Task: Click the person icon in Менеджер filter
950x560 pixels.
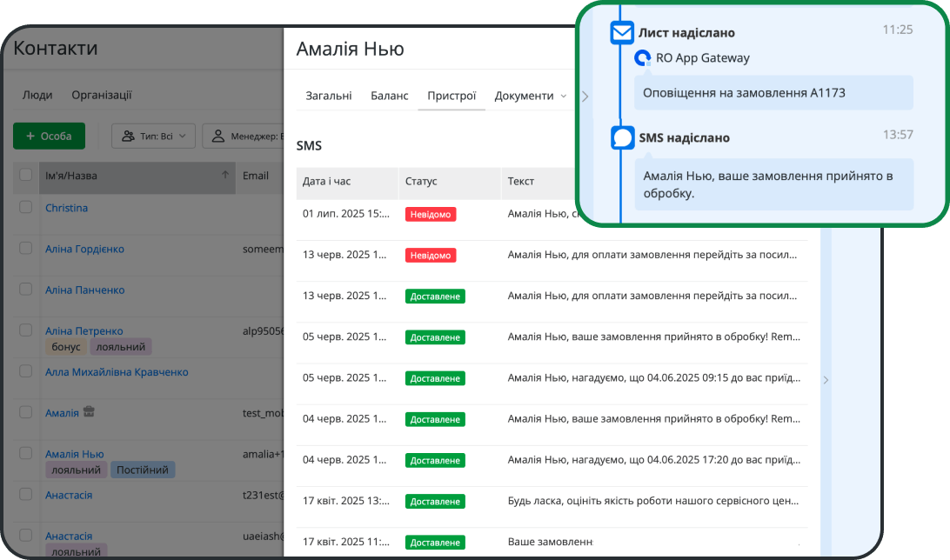Action: [x=218, y=137]
